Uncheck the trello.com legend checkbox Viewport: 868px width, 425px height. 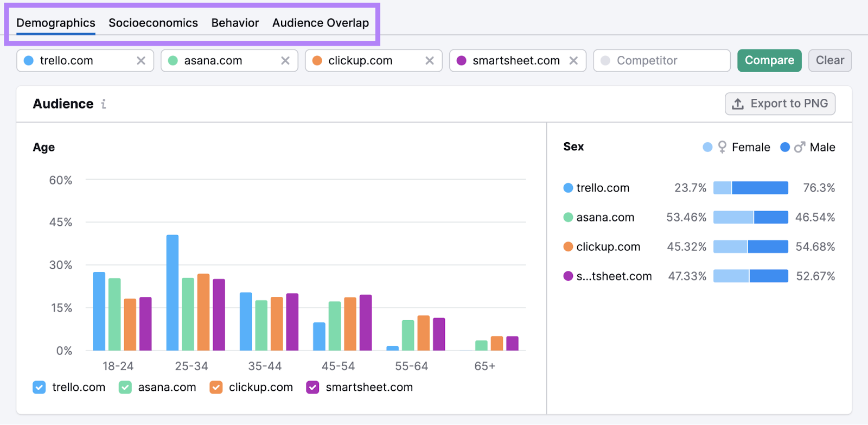tap(39, 387)
